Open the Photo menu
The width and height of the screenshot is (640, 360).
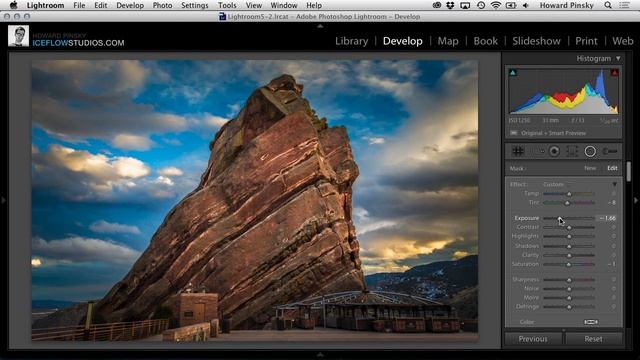click(x=162, y=5)
